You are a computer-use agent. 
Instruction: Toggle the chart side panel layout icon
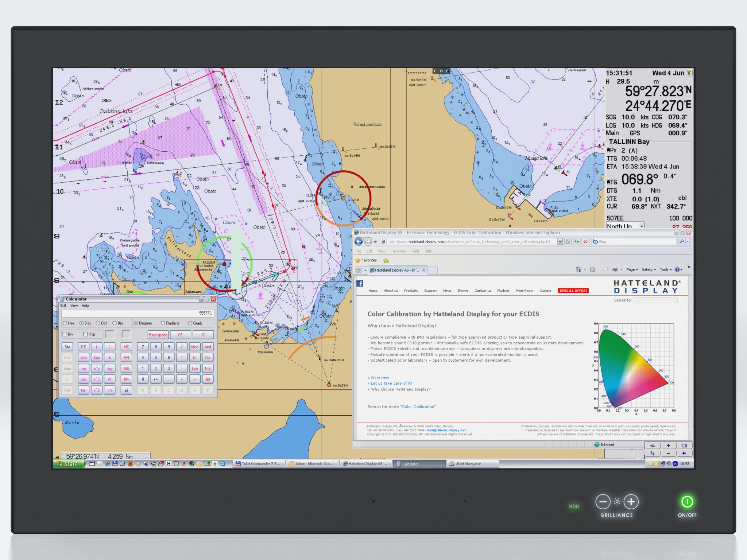click(x=684, y=446)
